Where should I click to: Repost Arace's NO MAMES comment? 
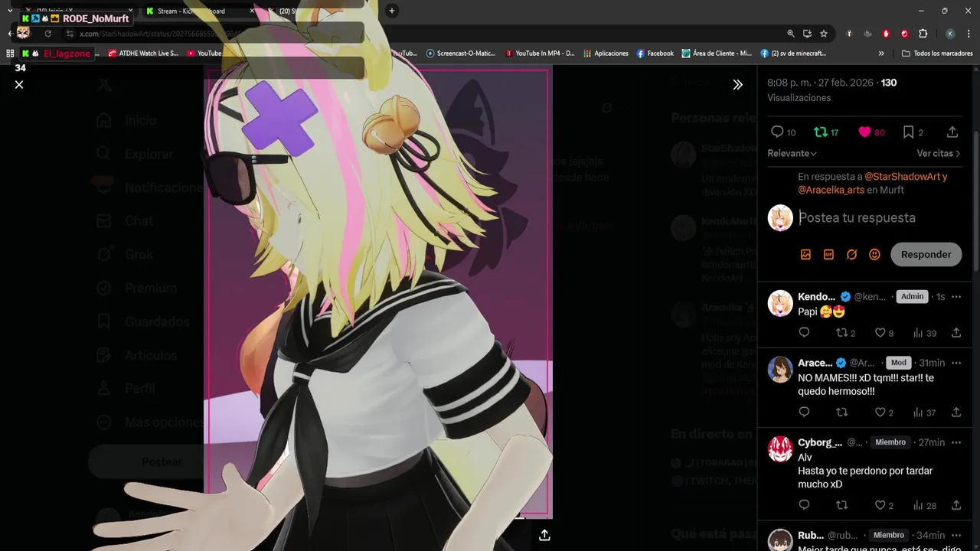(842, 412)
